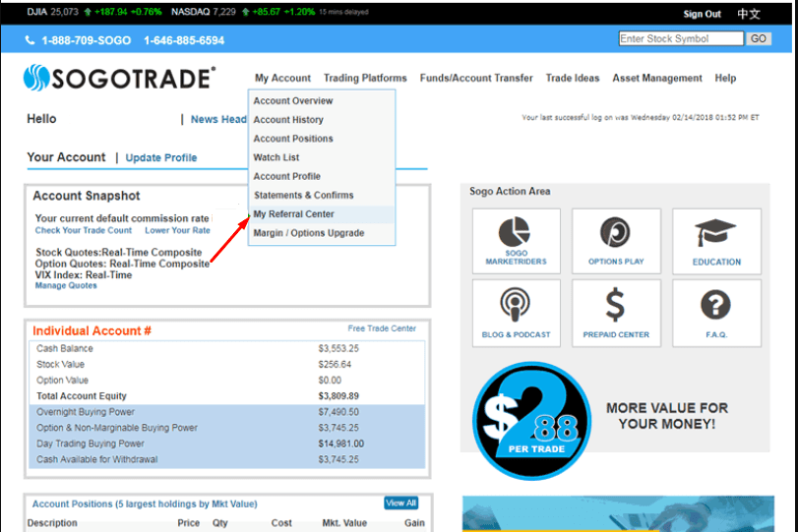This screenshot has height=532, width=798.
Task: Click Option & Non-Marginable Buying Power label
Action: pyautogui.click(x=116, y=428)
